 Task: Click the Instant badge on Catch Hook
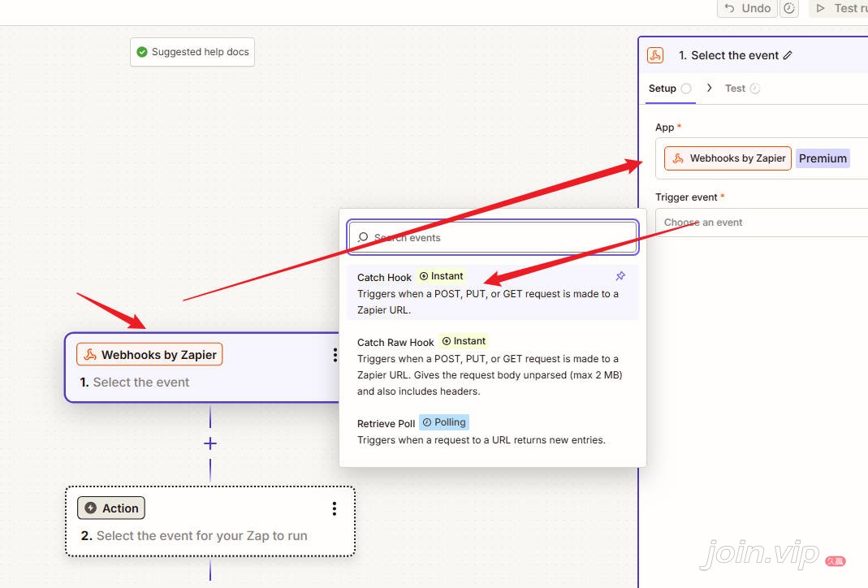[x=441, y=276]
